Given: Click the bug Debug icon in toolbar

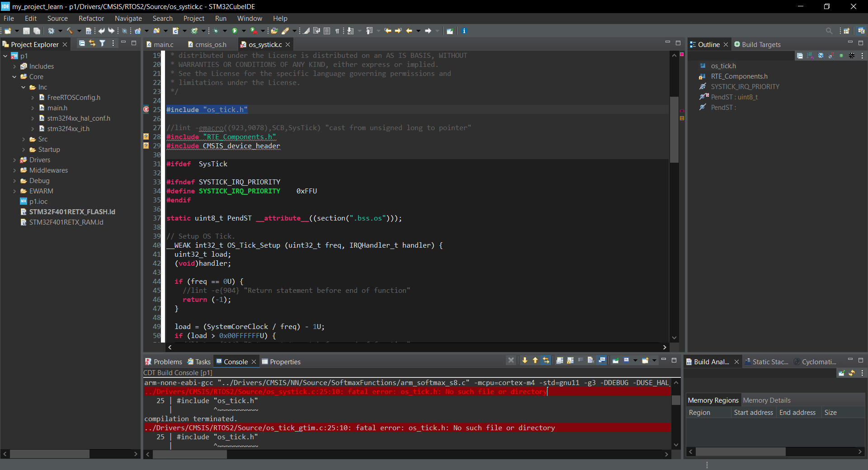Looking at the screenshot, I should (x=216, y=31).
